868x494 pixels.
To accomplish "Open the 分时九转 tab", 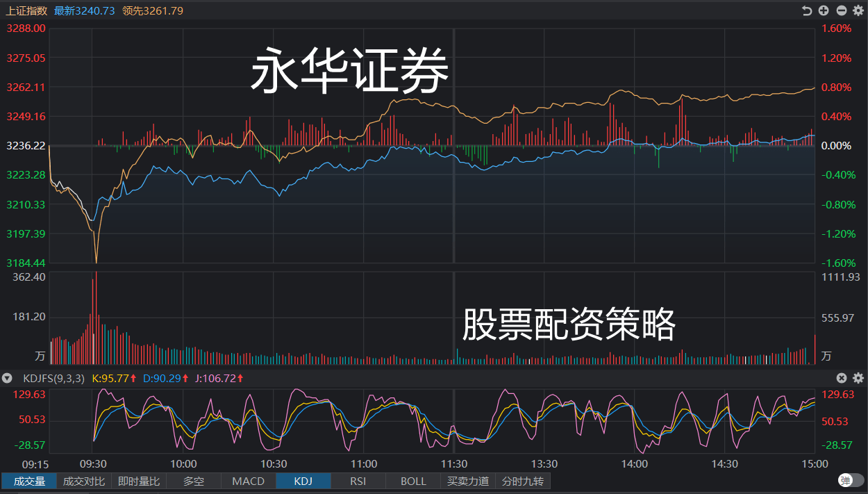I will pos(523,481).
